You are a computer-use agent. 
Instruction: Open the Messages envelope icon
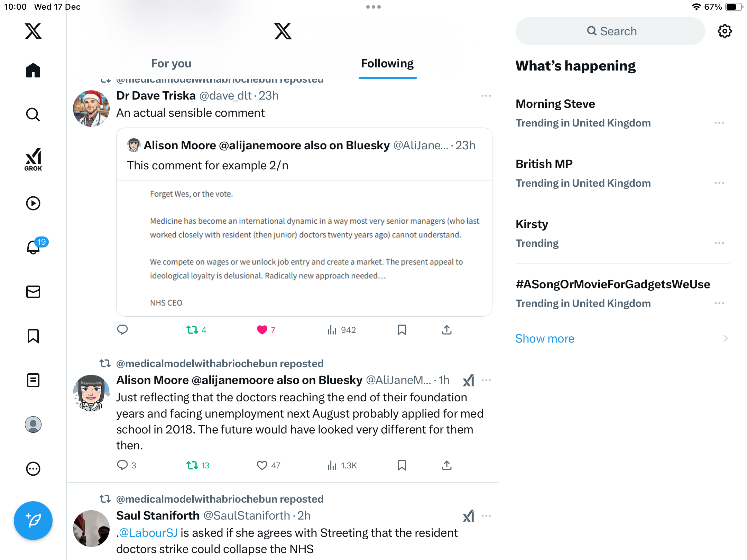(33, 292)
